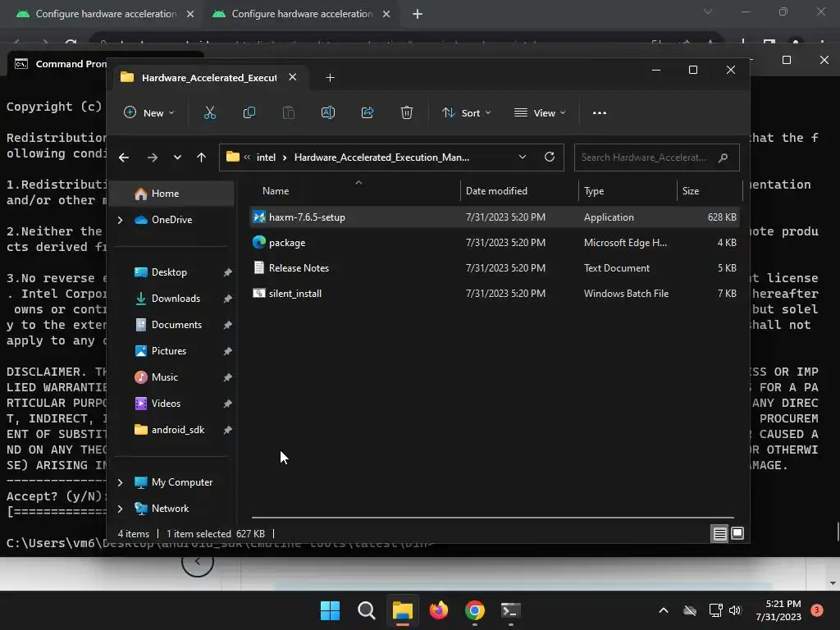
Task: Select Home in navigation pane
Action: pyautogui.click(x=174, y=194)
